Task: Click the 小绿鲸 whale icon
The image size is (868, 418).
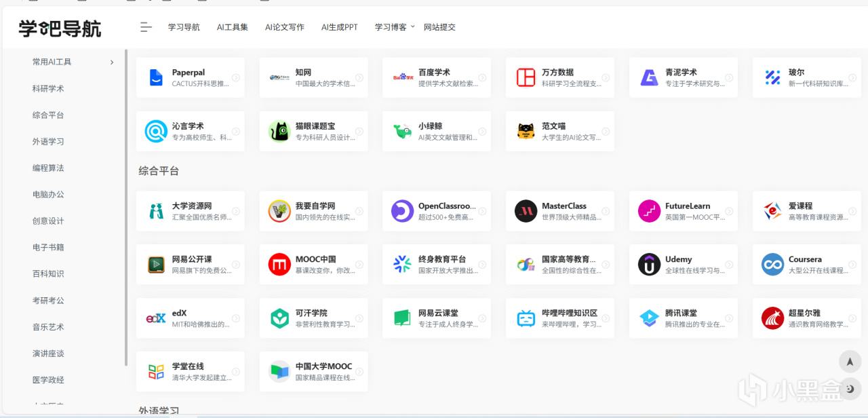Action: click(403, 131)
